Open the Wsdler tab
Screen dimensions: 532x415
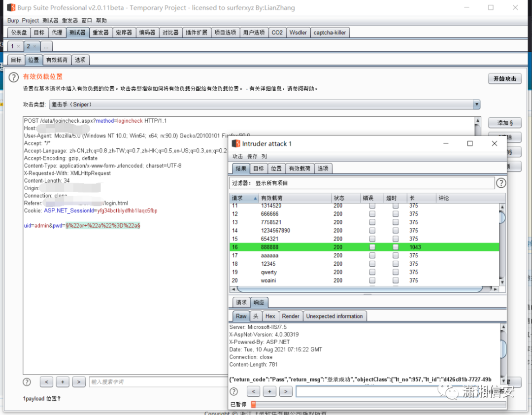coord(298,33)
